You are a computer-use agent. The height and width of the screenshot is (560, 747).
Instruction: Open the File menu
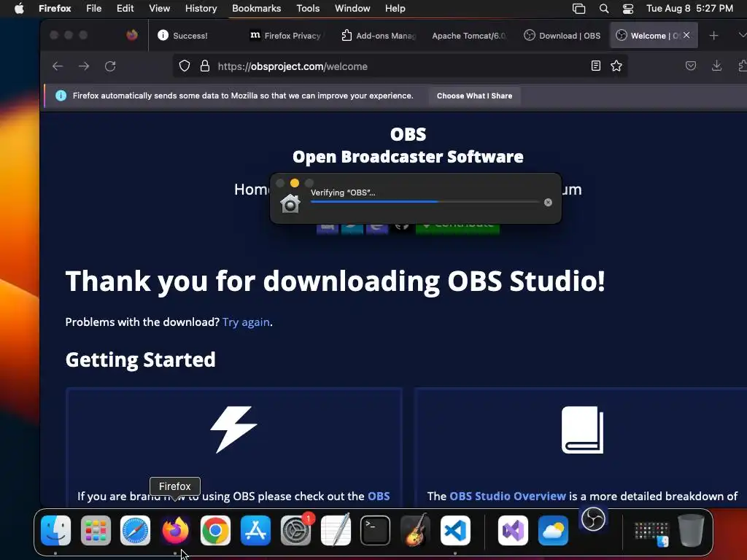(94, 8)
